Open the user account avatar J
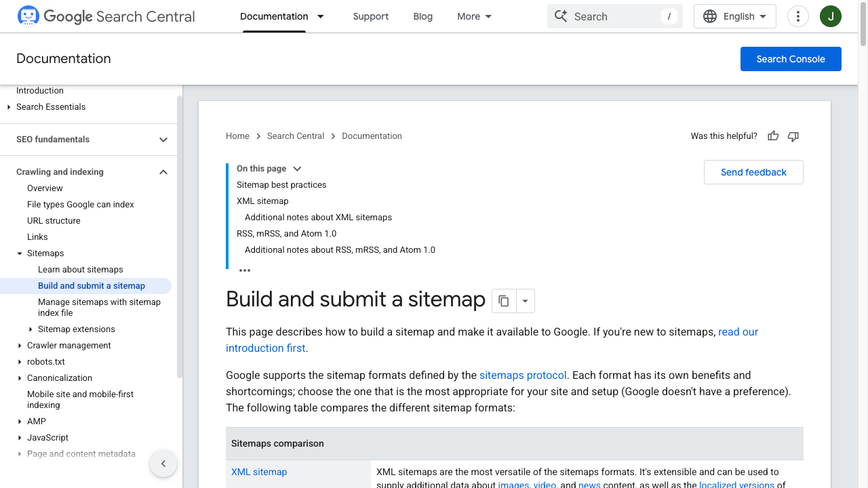This screenshot has height=488, width=868. click(x=831, y=16)
